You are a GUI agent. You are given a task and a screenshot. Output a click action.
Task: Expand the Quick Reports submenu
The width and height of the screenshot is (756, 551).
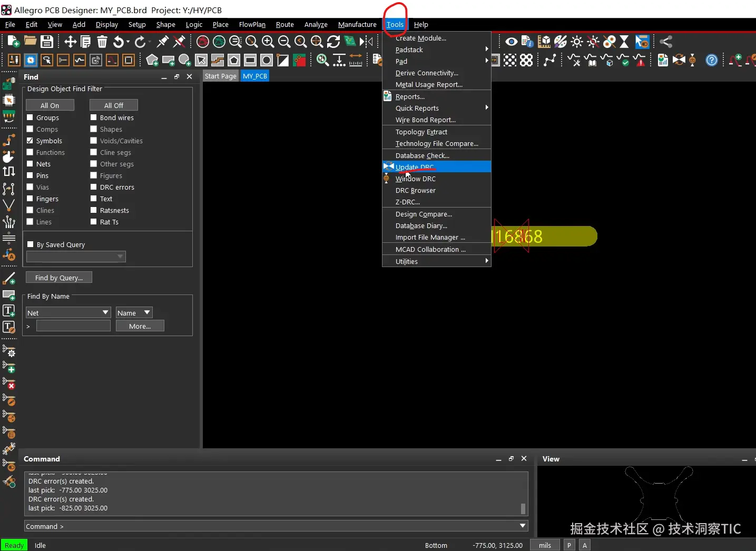[x=436, y=108]
